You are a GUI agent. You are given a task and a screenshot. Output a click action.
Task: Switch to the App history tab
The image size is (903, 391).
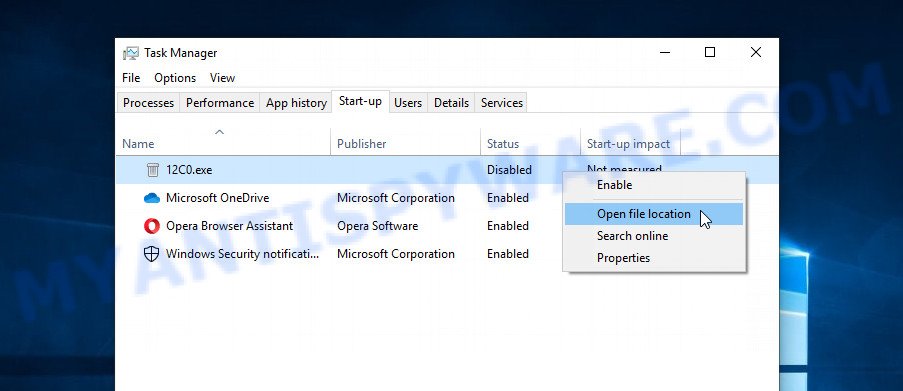[296, 103]
